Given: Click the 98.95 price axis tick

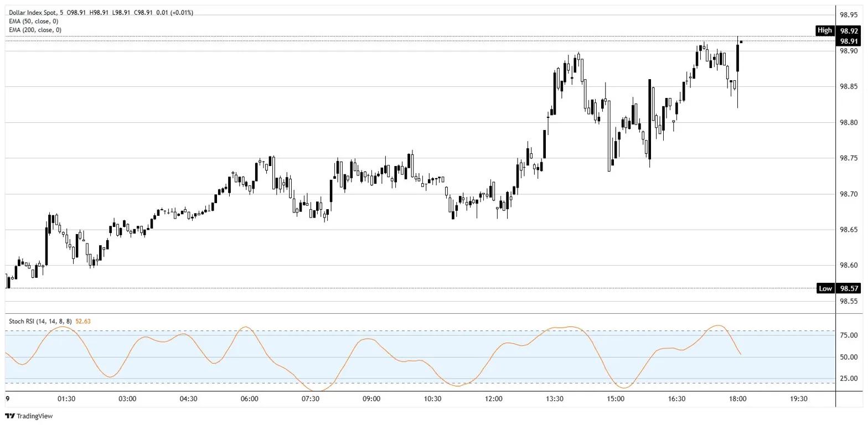Looking at the screenshot, I should [849, 15].
